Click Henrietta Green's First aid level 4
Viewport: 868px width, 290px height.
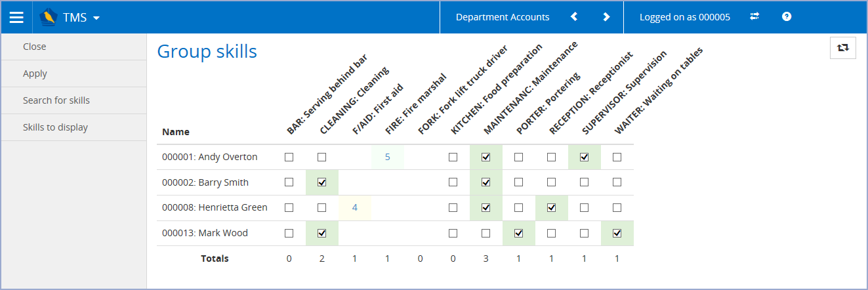(x=355, y=208)
